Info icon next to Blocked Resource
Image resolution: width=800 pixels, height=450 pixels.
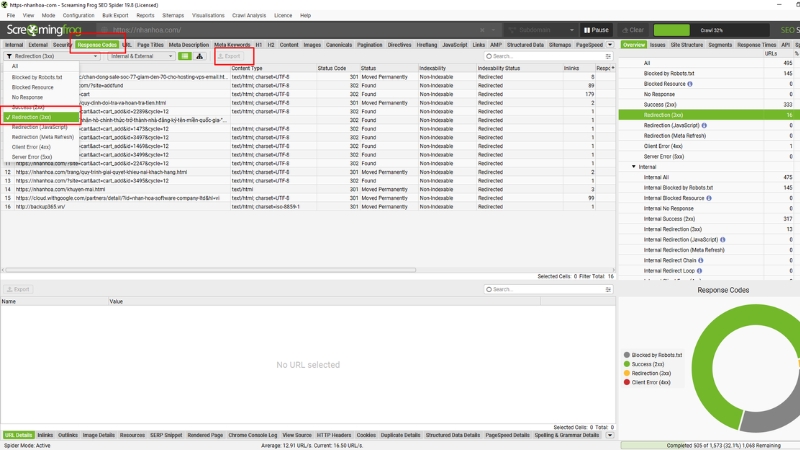(690, 84)
